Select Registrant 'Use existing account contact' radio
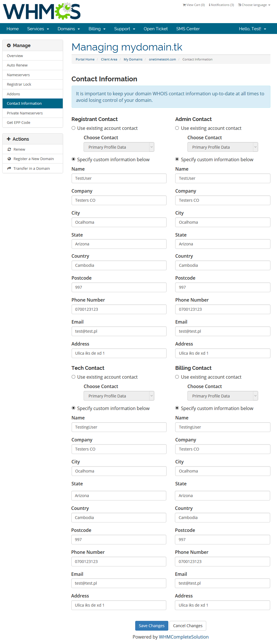277x644 pixels. (74, 128)
